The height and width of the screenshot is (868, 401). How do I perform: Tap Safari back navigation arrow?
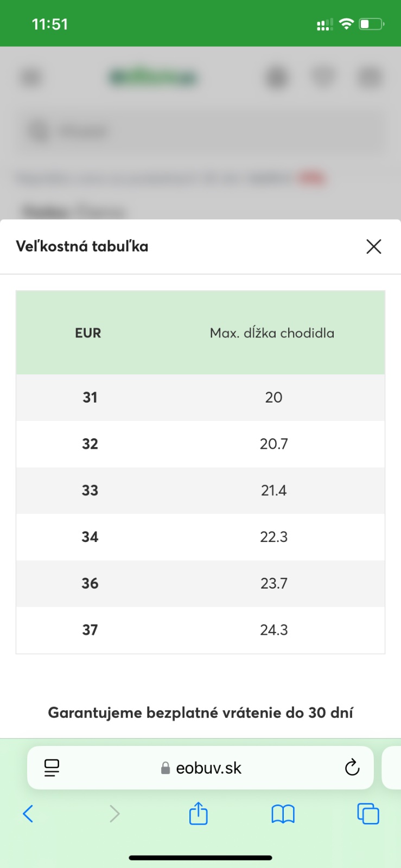coord(28,814)
